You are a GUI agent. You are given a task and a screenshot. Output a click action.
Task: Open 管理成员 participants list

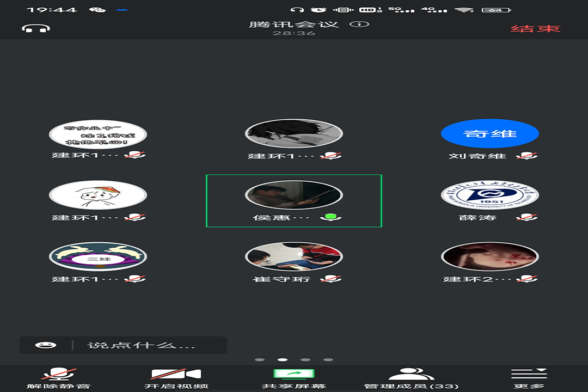pyautogui.click(x=411, y=378)
